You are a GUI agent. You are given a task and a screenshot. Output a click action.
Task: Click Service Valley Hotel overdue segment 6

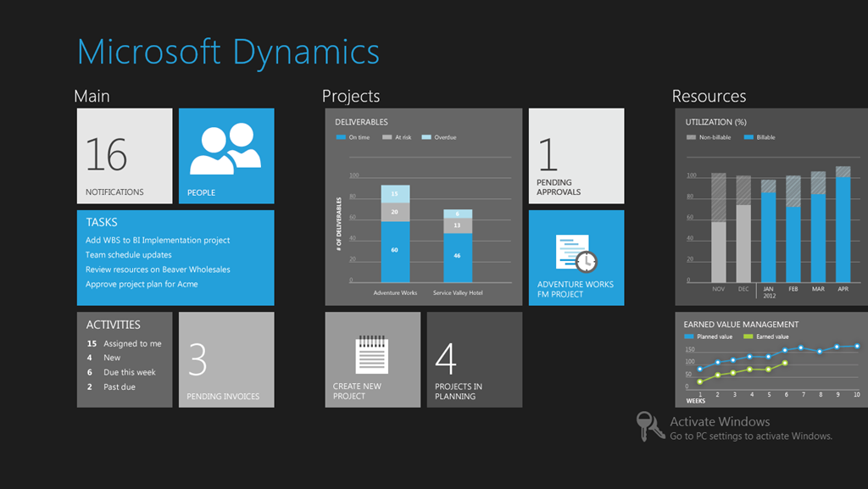[x=458, y=214]
